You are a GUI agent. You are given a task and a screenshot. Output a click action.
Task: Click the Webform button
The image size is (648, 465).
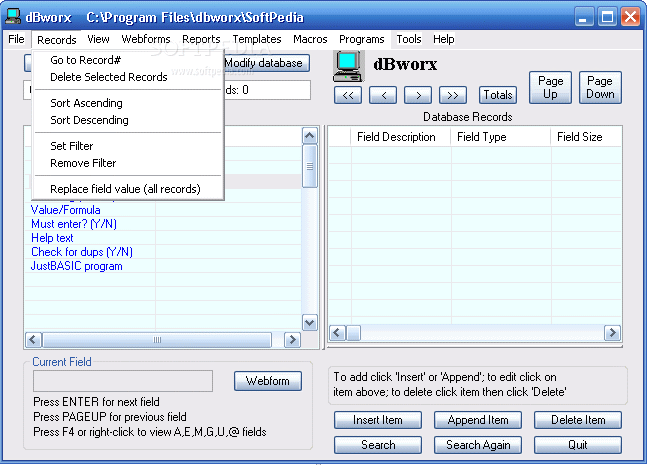(268, 381)
